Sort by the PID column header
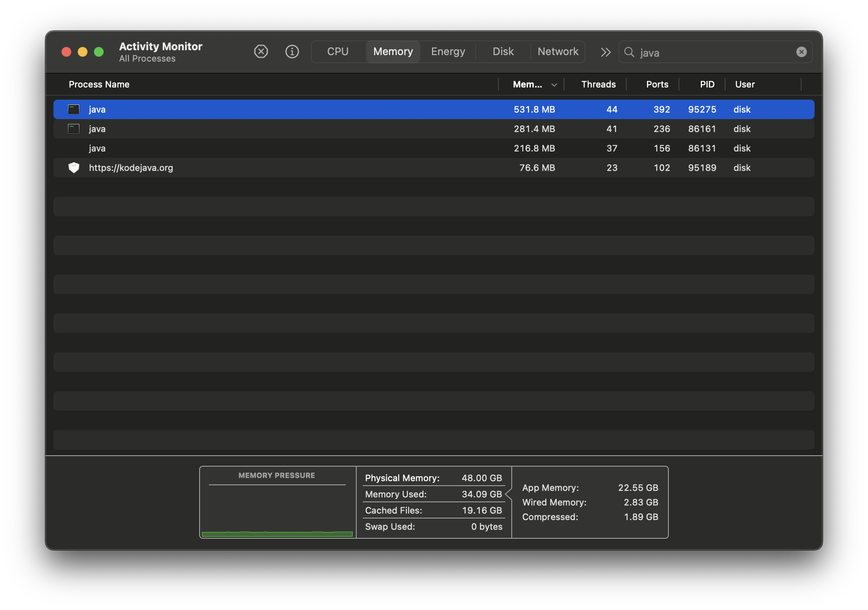The width and height of the screenshot is (868, 610). coord(707,84)
